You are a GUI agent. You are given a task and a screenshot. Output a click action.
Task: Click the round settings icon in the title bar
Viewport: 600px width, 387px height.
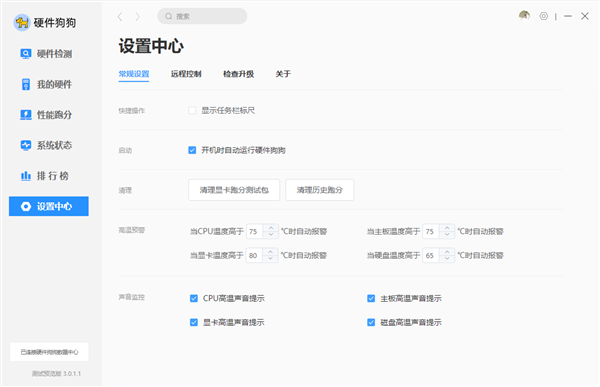click(x=544, y=16)
